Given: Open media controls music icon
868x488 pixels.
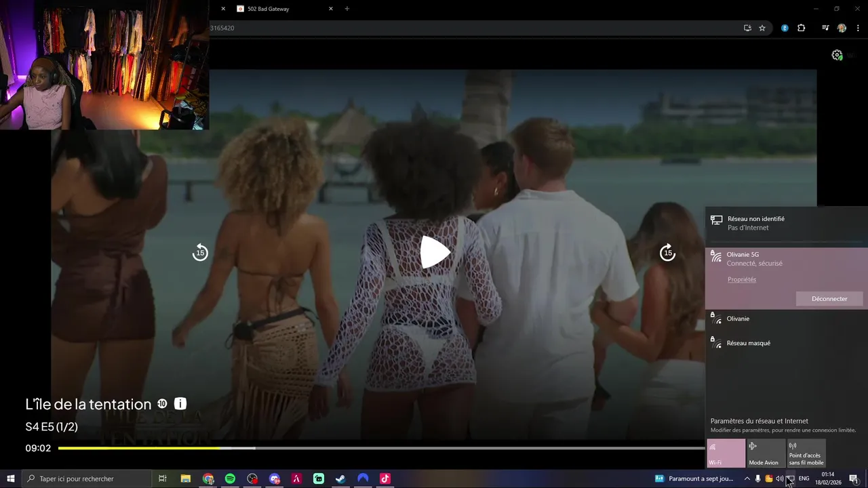Looking at the screenshot, I should point(825,28).
